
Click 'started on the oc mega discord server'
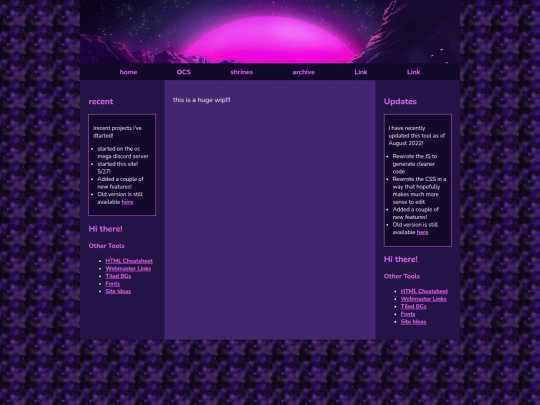tap(123, 153)
